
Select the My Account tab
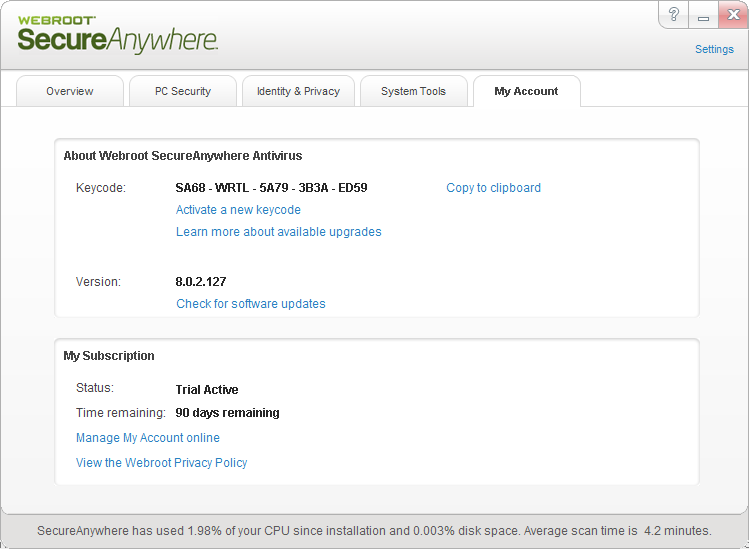pyautogui.click(x=526, y=91)
